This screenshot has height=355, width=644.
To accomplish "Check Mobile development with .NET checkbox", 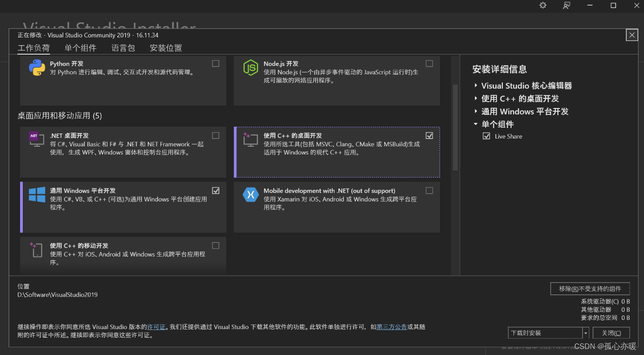I will 429,190.
